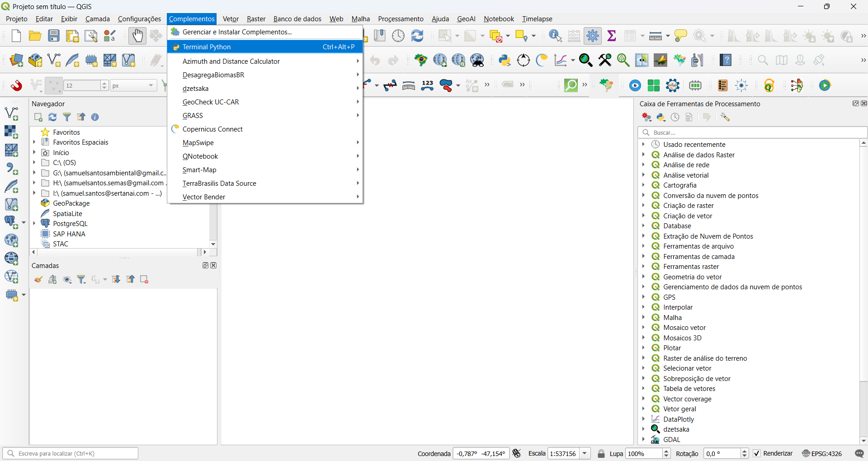The image size is (868, 461).
Task: Show the statistical summary (Σ icon)
Action: (612, 36)
